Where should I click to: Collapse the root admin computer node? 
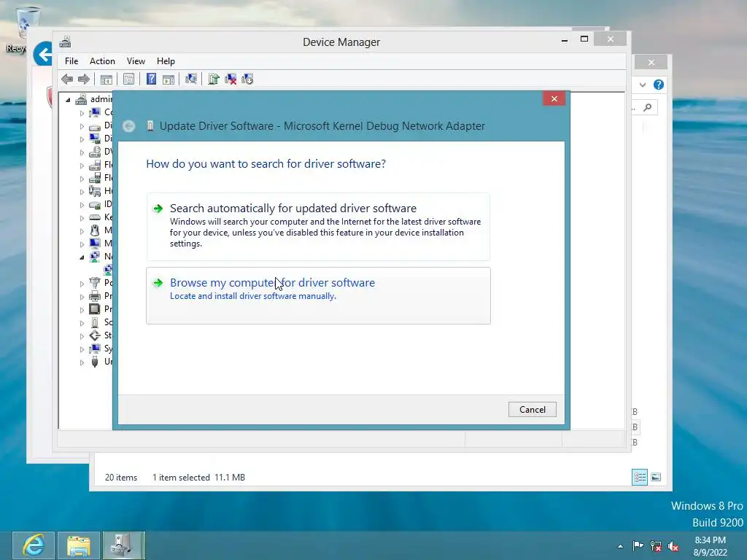(68, 99)
